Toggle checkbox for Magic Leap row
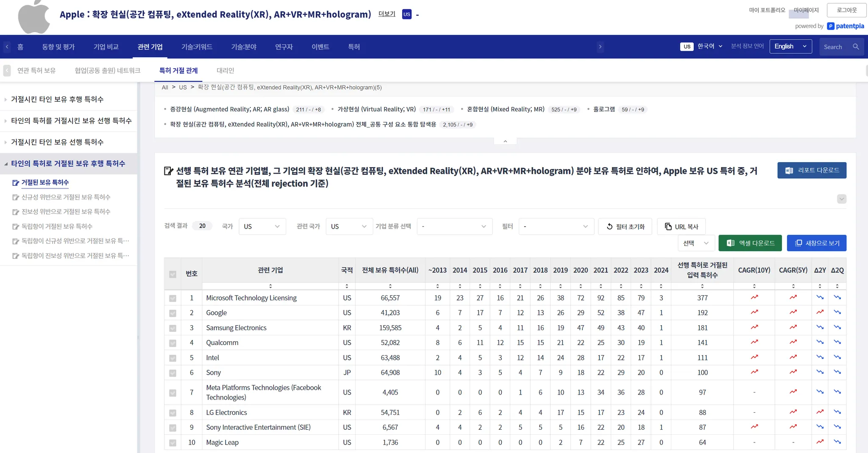Image resolution: width=868 pixels, height=453 pixels. [x=172, y=443]
